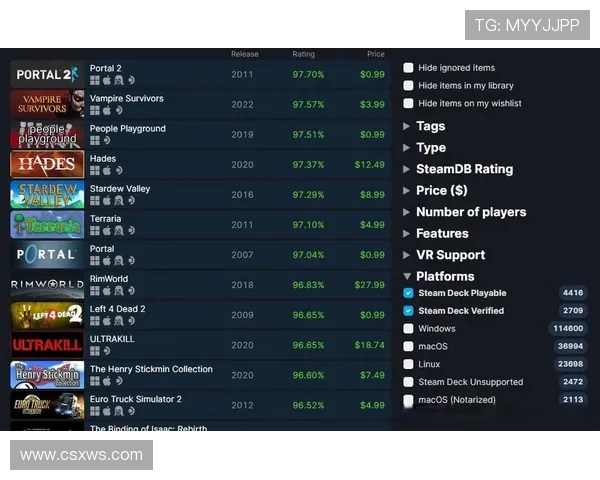600x480 pixels.
Task: Open the Left 4 Dead 2 thumbnail
Action: point(47,315)
